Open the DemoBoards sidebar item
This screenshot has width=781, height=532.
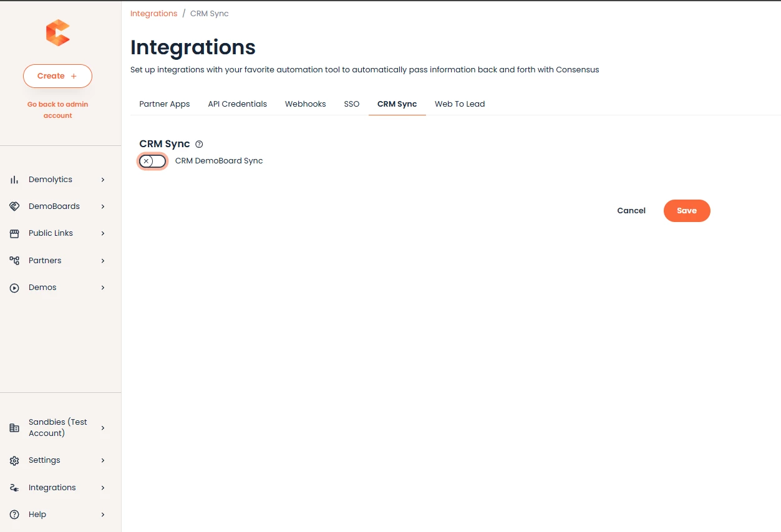[54, 206]
